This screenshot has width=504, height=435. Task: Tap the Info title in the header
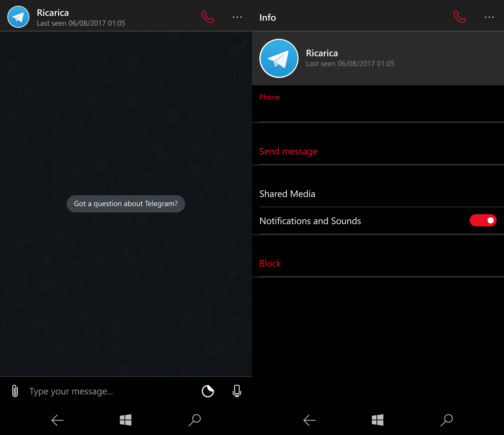tap(268, 17)
